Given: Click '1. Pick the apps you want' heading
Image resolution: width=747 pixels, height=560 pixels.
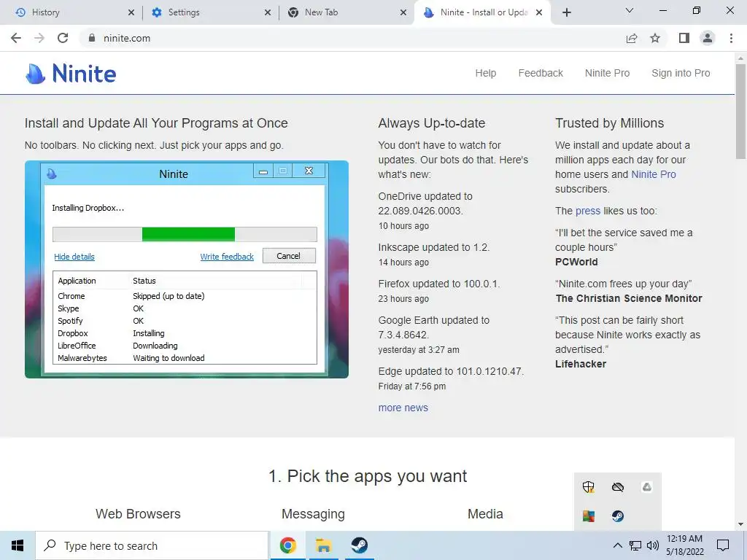Looking at the screenshot, I should tap(368, 476).
